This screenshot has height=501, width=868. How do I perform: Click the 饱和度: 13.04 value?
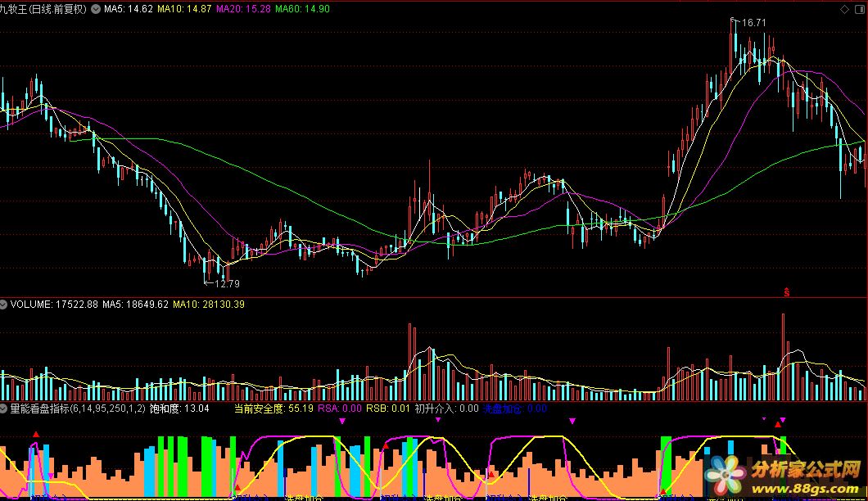click(x=179, y=408)
